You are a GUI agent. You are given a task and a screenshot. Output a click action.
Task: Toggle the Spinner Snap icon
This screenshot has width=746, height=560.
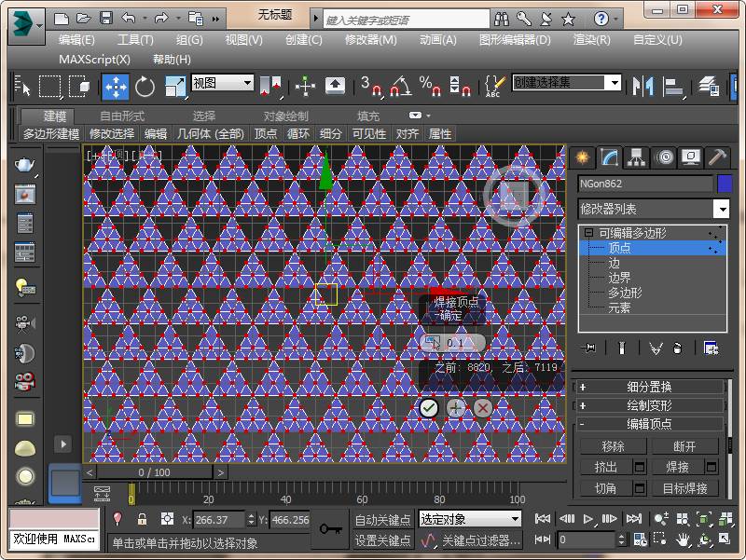pyautogui.click(x=460, y=87)
